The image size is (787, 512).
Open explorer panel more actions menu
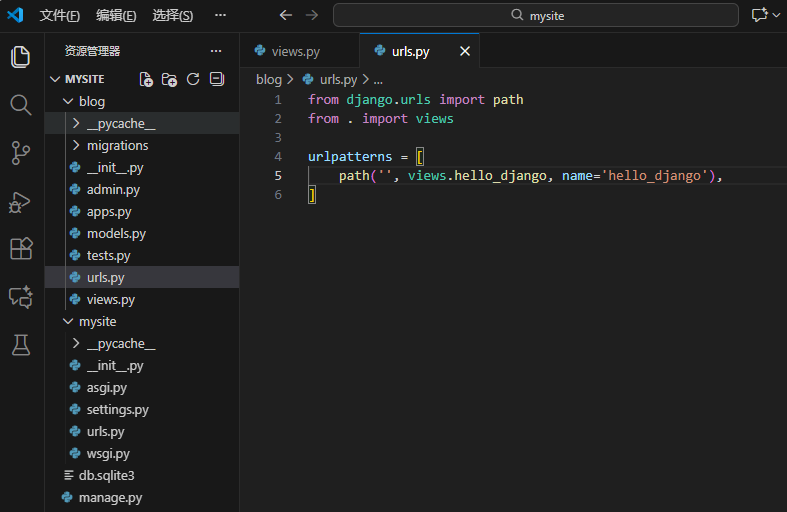216,51
